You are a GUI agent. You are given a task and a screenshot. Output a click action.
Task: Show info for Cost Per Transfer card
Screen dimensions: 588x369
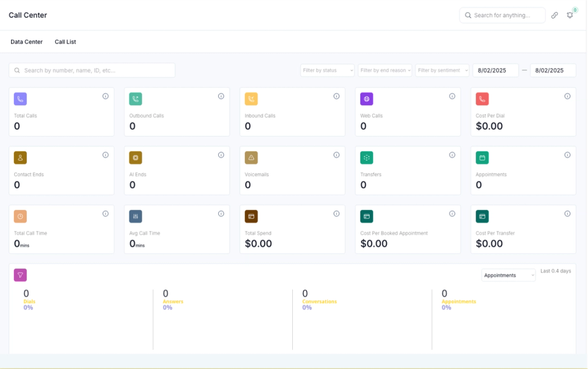[x=567, y=214]
